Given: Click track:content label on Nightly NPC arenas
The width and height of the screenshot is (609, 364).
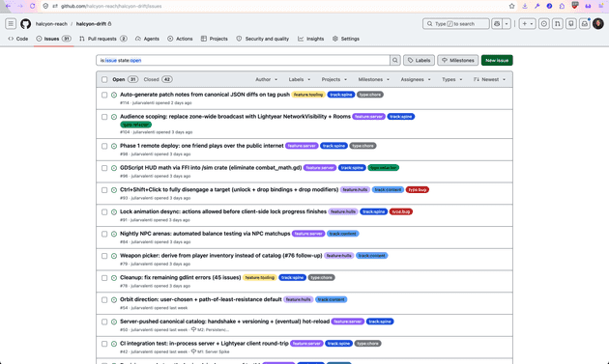Looking at the screenshot, I should [342, 234].
